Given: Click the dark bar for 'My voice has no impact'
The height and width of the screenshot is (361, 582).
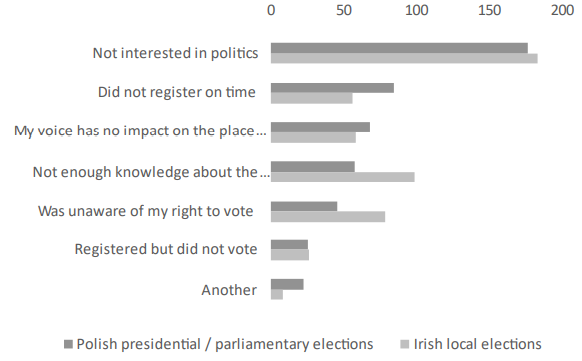Looking at the screenshot, I should click(320, 127).
